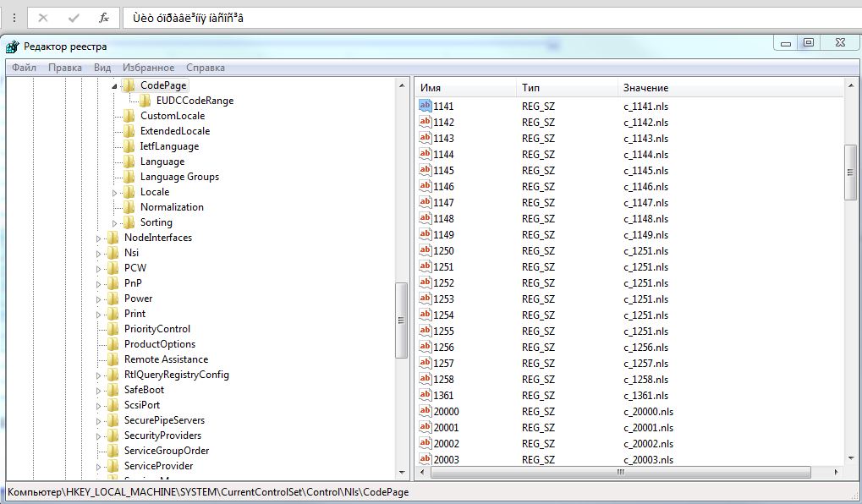Click the EUDCCodeRange folder icon
This screenshot has width=862, height=504.
(x=145, y=101)
